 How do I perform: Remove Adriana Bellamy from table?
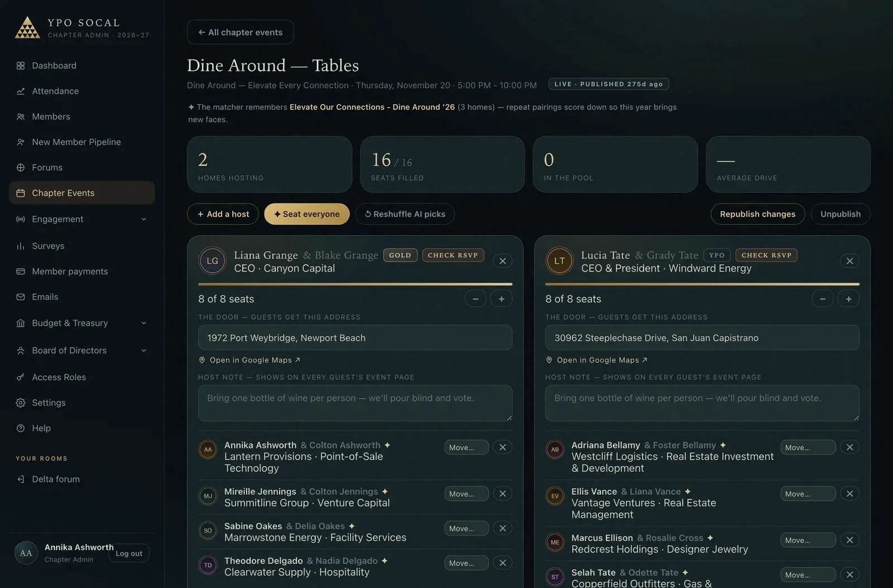pyautogui.click(x=849, y=447)
